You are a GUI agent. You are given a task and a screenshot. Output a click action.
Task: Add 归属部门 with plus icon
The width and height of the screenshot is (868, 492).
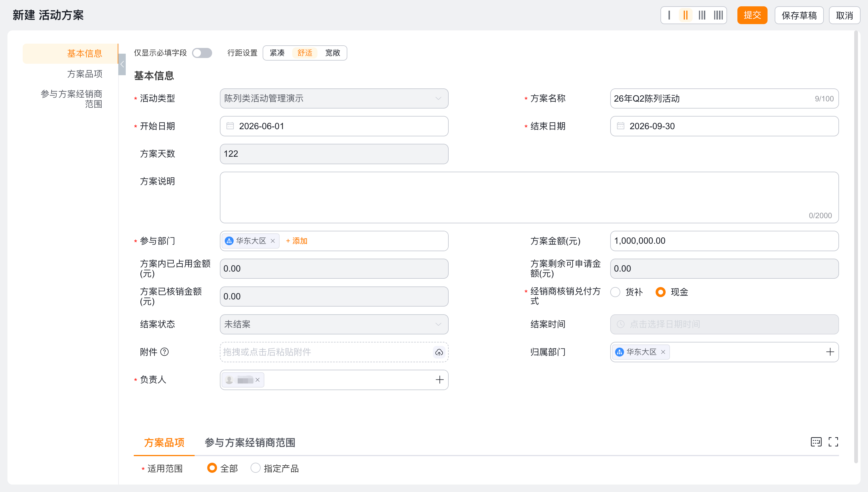coord(830,352)
